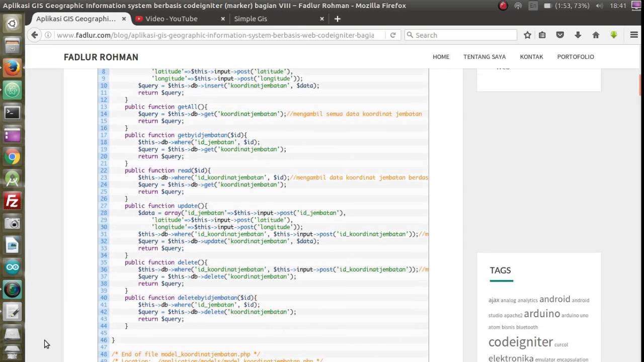Open sound volume indicator

[x=599, y=6]
